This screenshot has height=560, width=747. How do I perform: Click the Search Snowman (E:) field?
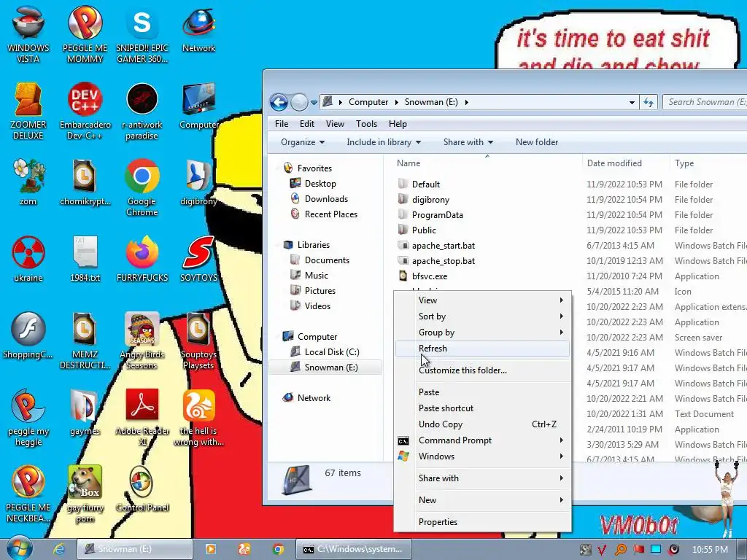pos(705,102)
